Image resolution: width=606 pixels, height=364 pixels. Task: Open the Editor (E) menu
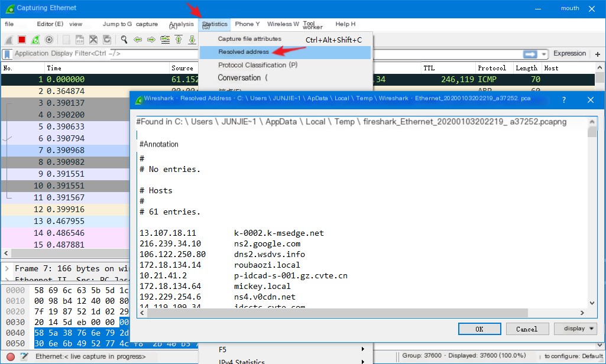[50, 24]
